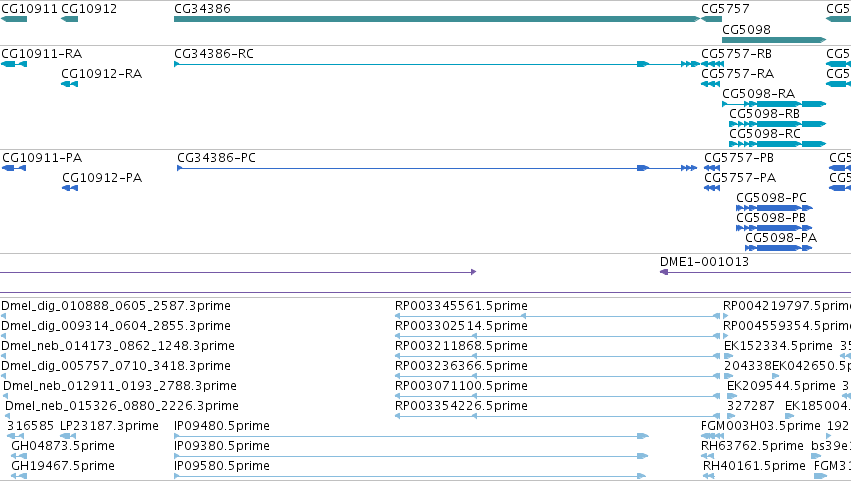Click the FGM003H03.5prime EST label
The height and width of the screenshot is (481, 851).
(761, 426)
